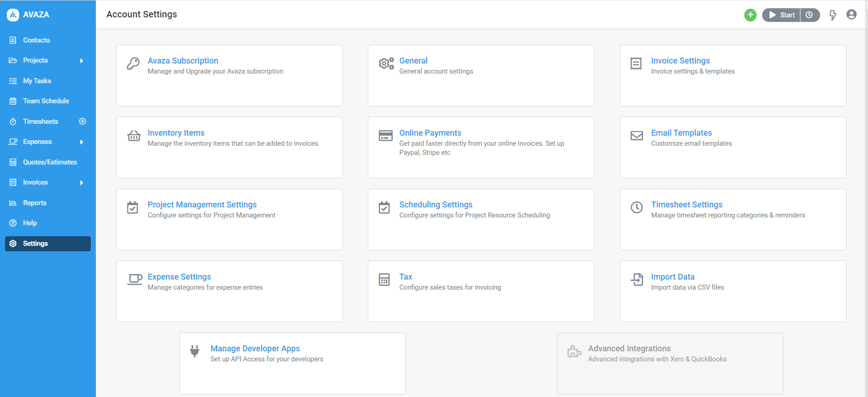Screen dimensions: 868x397
Task: Open Invoices in sidebar
Action: pos(36,182)
